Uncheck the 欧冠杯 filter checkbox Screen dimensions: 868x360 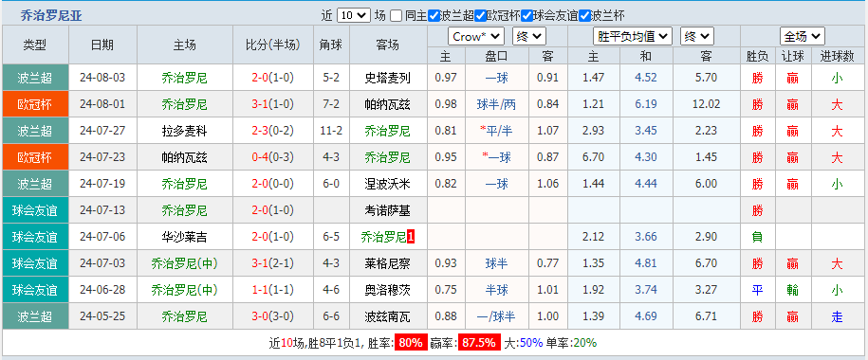pos(481,15)
